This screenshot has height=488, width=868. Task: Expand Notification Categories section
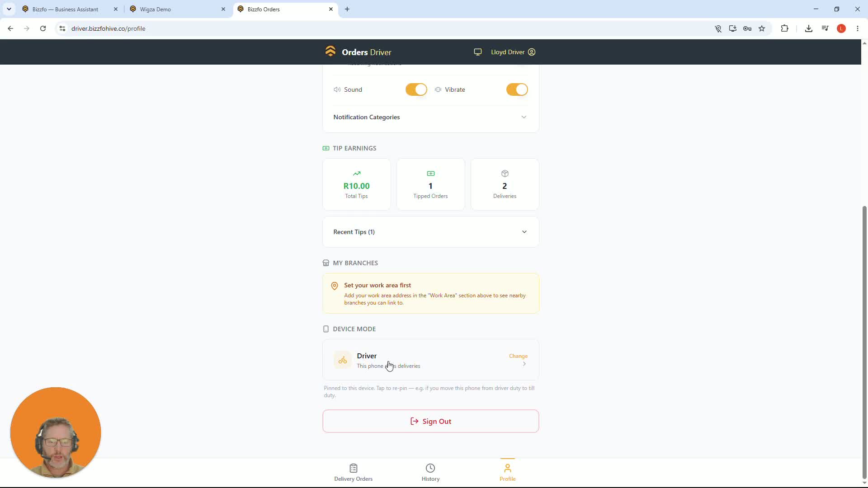pyautogui.click(x=430, y=117)
